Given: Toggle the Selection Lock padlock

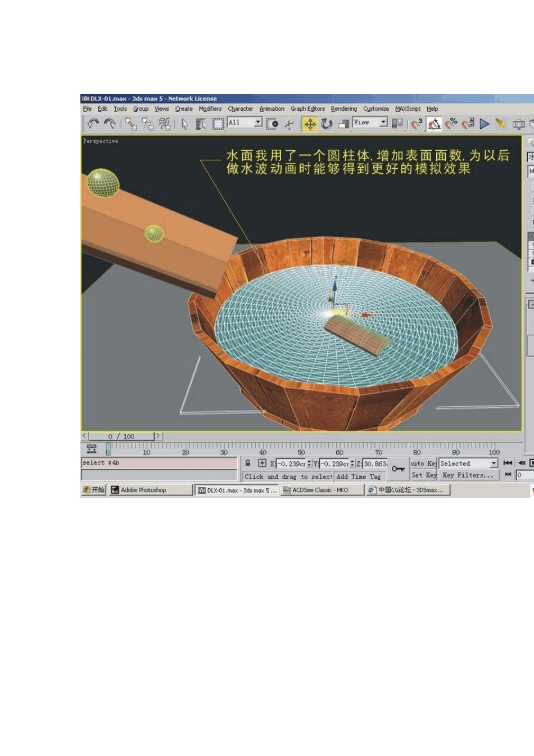Looking at the screenshot, I should click(x=248, y=463).
